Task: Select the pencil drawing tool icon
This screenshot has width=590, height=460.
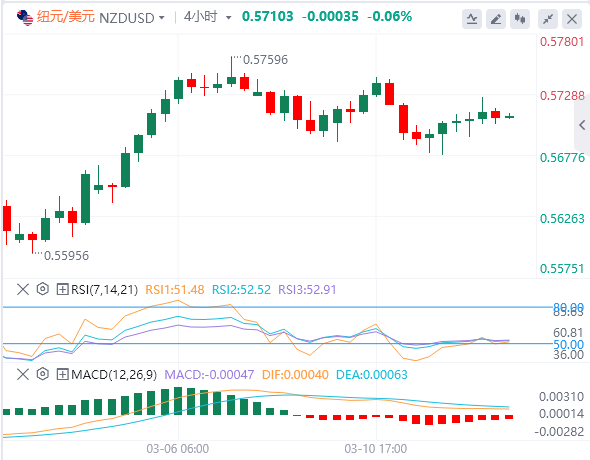Action: 496,19
